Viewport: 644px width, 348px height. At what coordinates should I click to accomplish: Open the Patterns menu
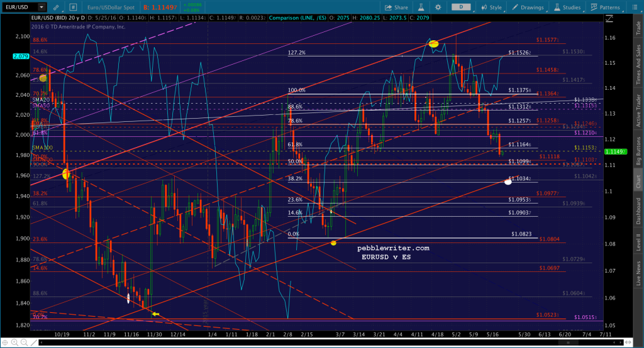point(605,8)
